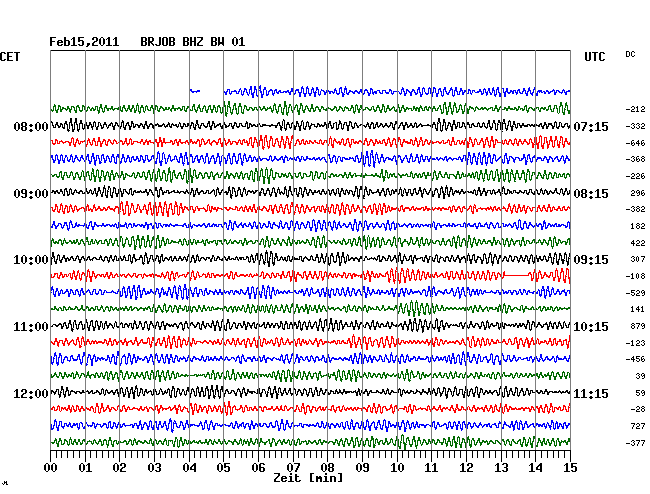Click DC value 879
The image size is (650, 494).
click(x=638, y=326)
